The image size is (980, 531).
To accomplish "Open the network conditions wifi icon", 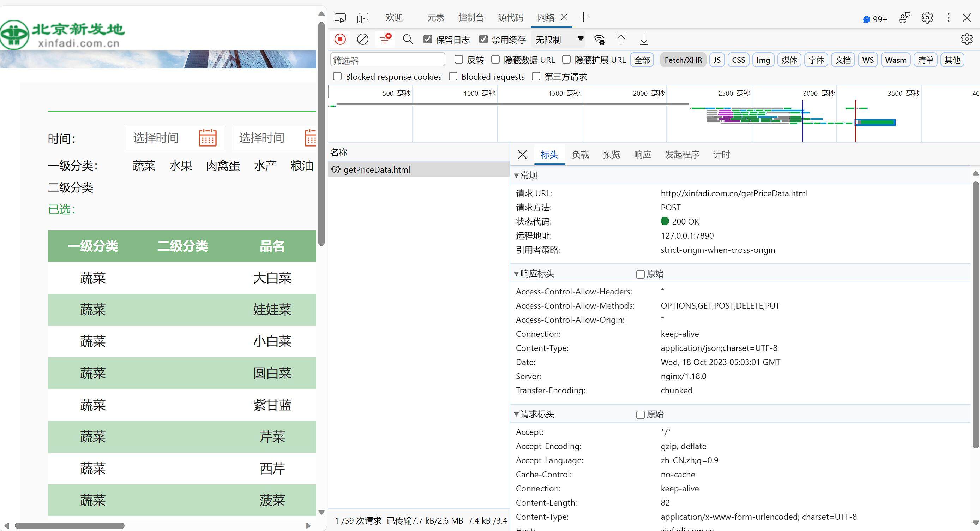I will pyautogui.click(x=599, y=39).
